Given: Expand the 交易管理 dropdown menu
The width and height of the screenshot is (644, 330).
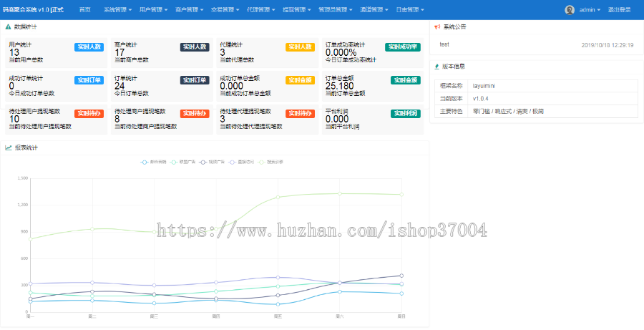Looking at the screenshot, I should [225, 10].
